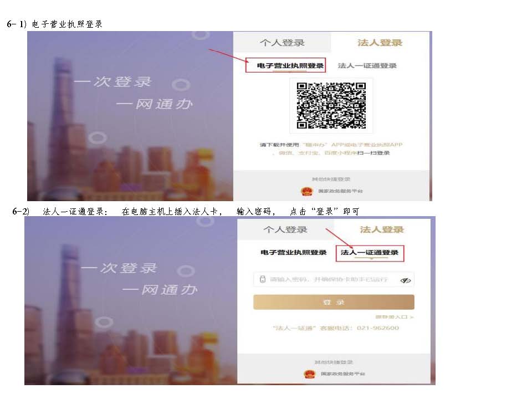Open the 原登录入口 link
The height and width of the screenshot is (399, 532).
(x=394, y=317)
